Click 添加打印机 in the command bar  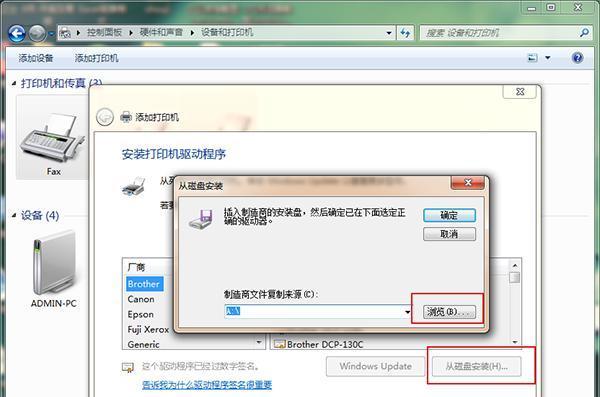[96, 58]
